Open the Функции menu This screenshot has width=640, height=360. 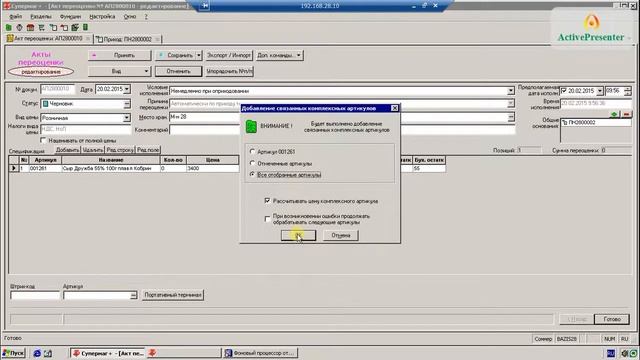(70, 16)
